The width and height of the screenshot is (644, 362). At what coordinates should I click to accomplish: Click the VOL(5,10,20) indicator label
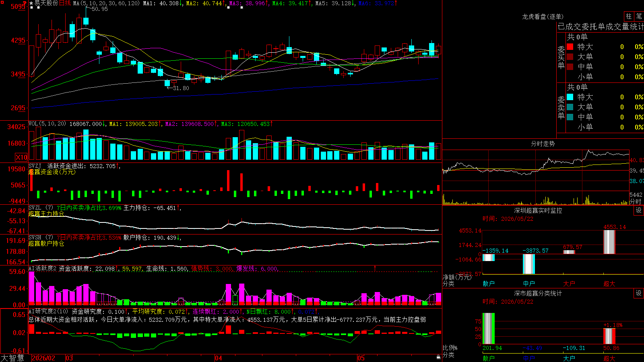tap(47, 124)
